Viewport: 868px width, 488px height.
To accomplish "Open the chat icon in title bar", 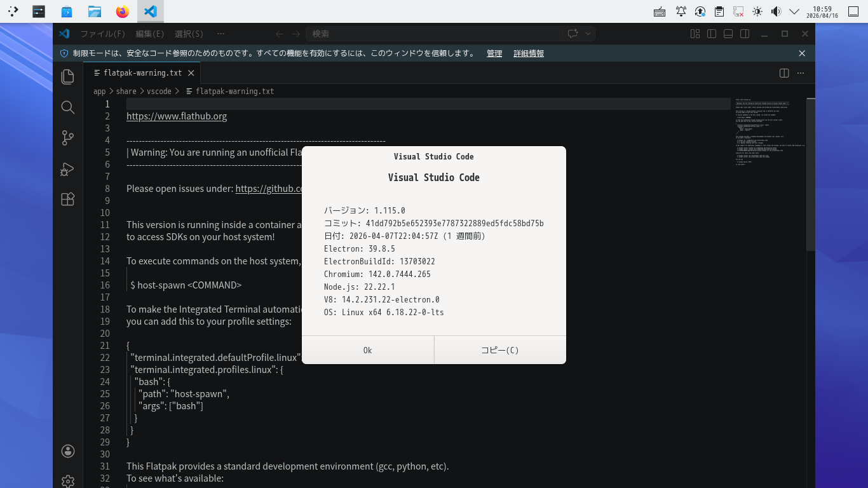I will (573, 34).
